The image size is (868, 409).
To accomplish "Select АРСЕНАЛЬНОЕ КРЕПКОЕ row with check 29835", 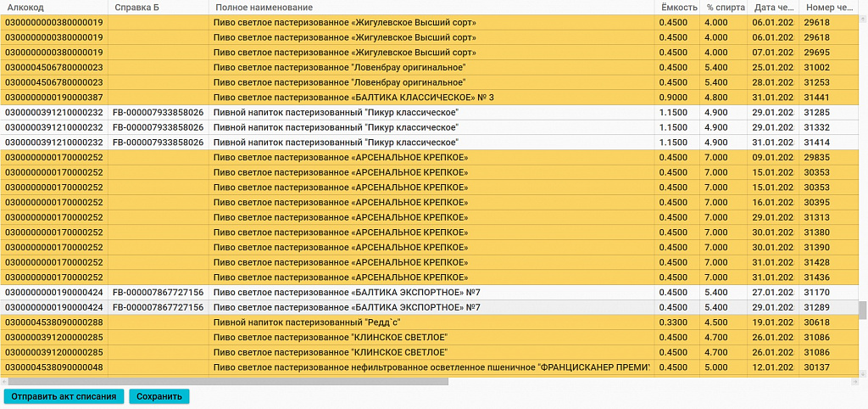I will (430, 157).
